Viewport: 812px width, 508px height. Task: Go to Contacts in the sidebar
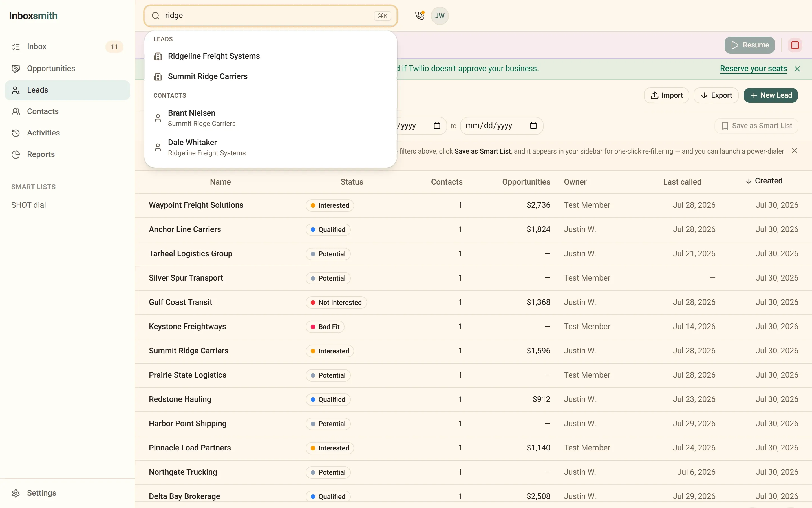coord(67,111)
